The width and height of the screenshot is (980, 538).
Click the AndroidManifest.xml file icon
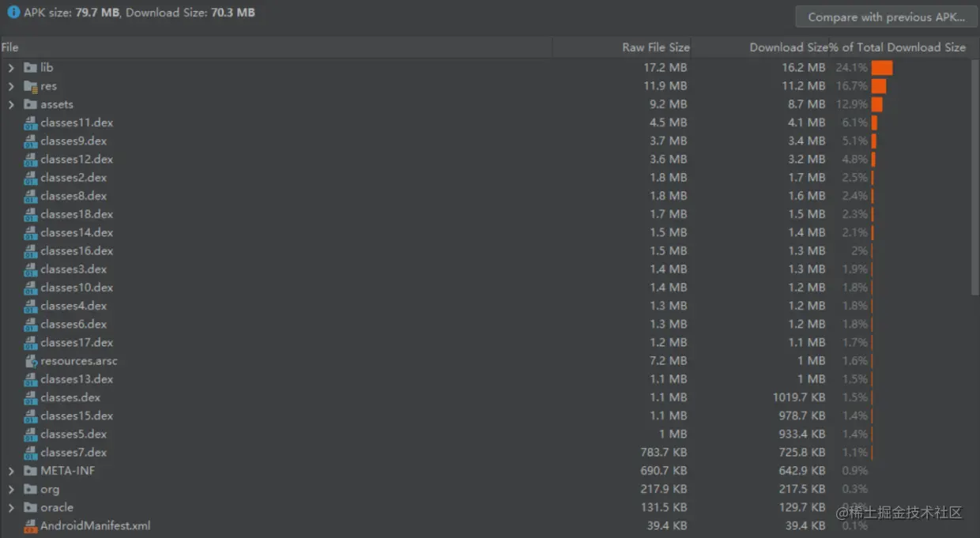(31, 526)
